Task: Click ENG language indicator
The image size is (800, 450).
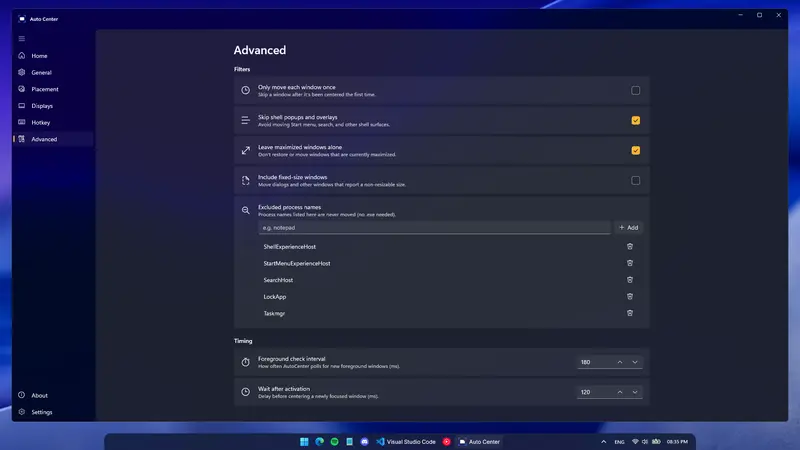Action: tap(619, 442)
